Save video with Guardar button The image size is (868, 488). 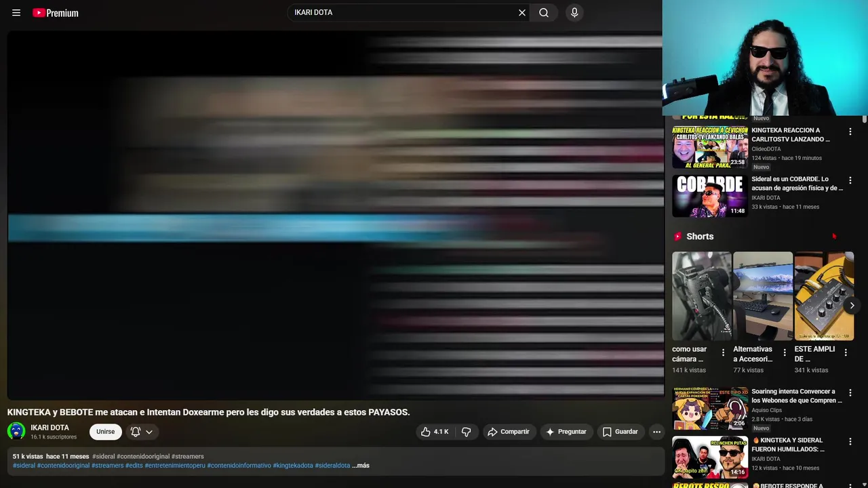point(620,432)
